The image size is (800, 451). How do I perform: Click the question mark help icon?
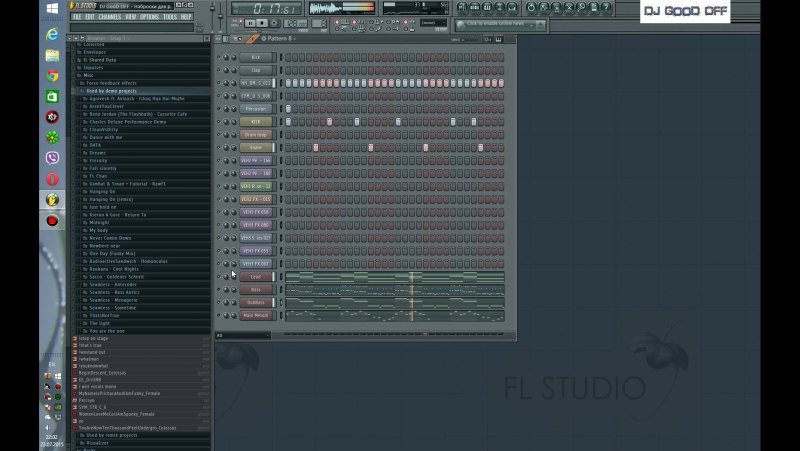606,7
